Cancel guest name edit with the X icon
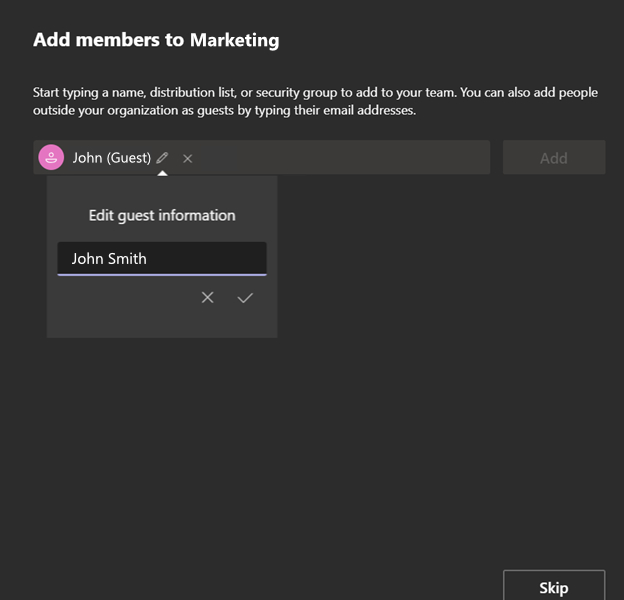624x600 pixels. pos(207,297)
